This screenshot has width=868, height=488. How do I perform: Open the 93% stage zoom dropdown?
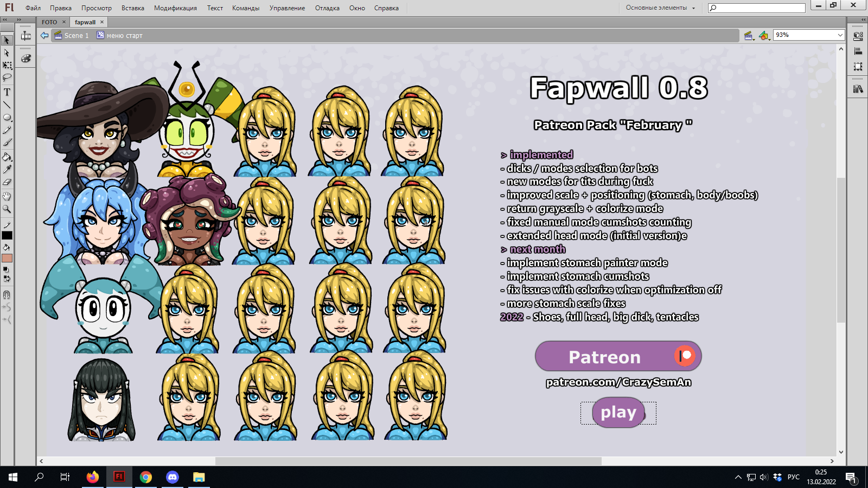point(809,35)
